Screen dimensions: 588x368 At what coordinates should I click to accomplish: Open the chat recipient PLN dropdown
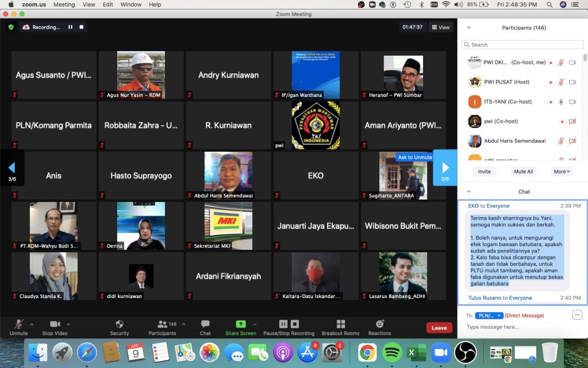pos(489,316)
